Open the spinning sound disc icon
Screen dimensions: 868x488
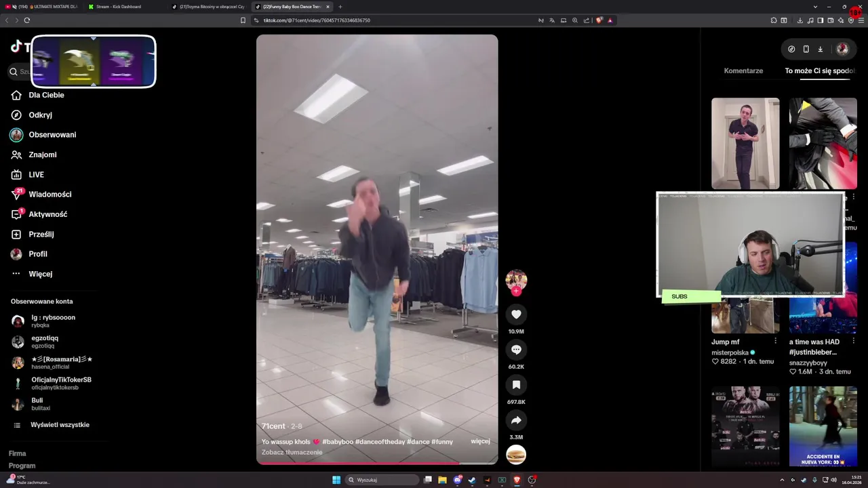[516, 455]
